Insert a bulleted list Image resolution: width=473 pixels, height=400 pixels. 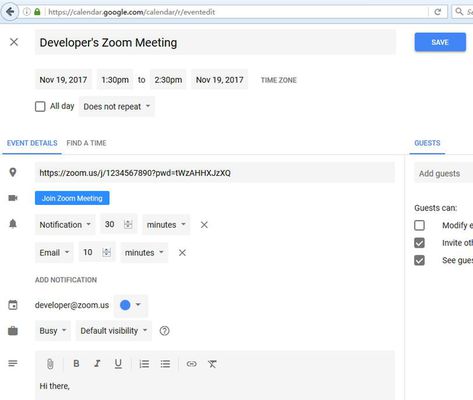pyautogui.click(x=165, y=364)
